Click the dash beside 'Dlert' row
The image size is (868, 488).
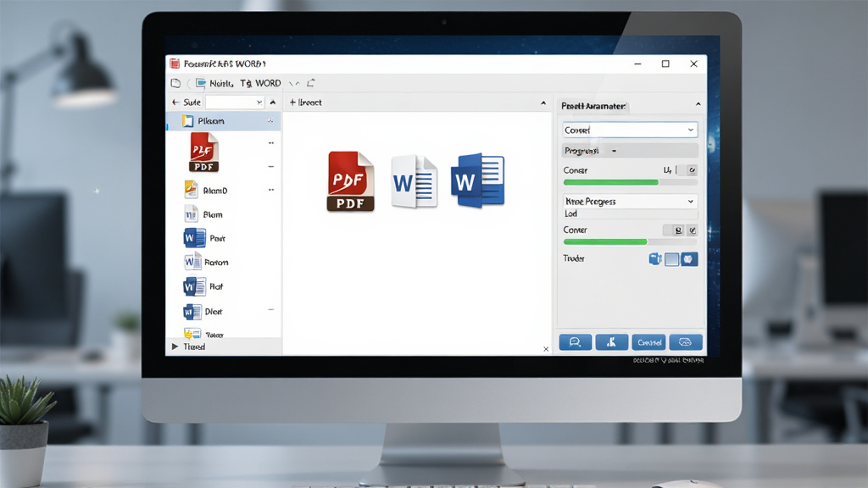[270, 310]
